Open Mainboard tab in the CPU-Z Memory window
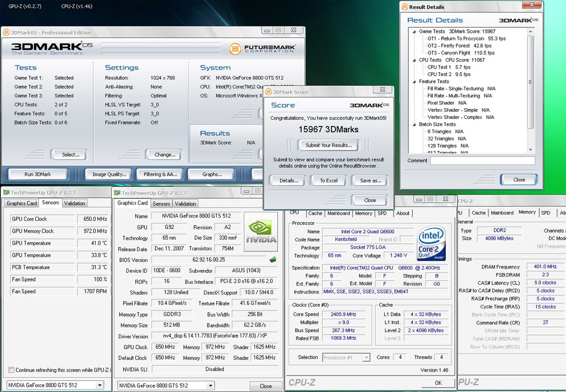This screenshot has width=566, height=392. [x=502, y=213]
